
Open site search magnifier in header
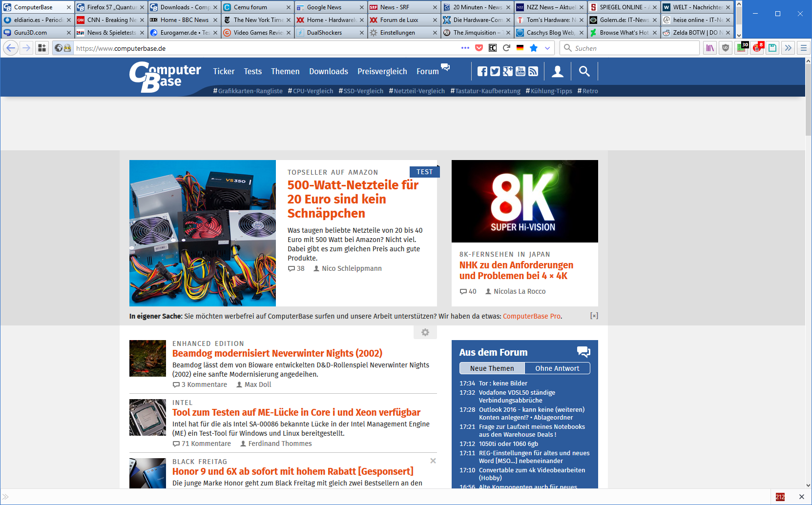(584, 72)
